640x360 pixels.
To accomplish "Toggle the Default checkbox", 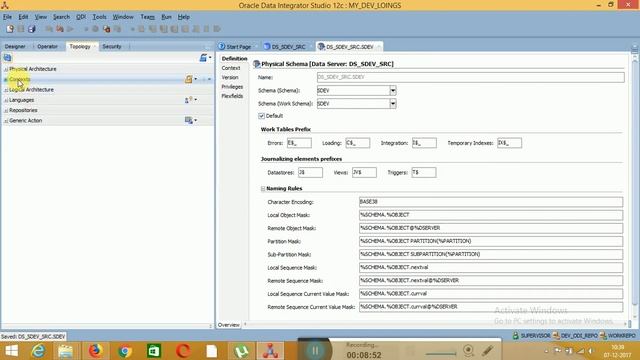I will tap(262, 116).
